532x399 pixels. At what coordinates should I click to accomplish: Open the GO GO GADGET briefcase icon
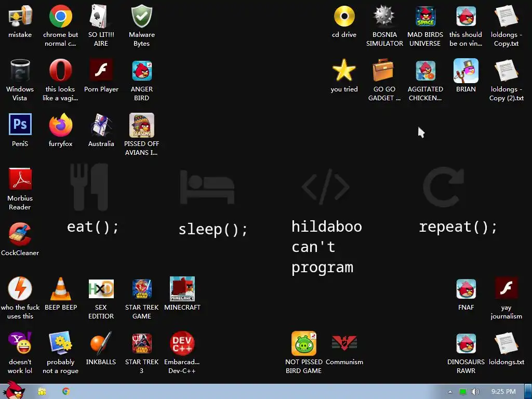pyautogui.click(x=383, y=70)
